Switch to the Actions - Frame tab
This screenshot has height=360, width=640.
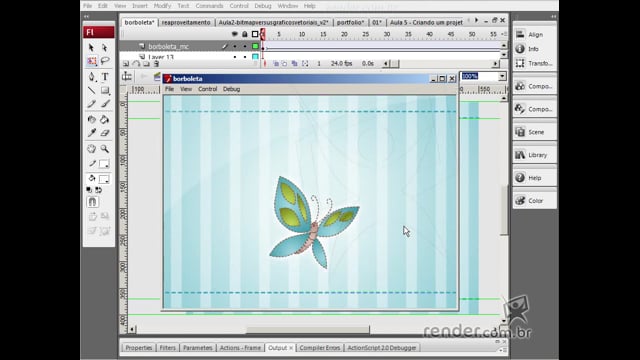240,348
